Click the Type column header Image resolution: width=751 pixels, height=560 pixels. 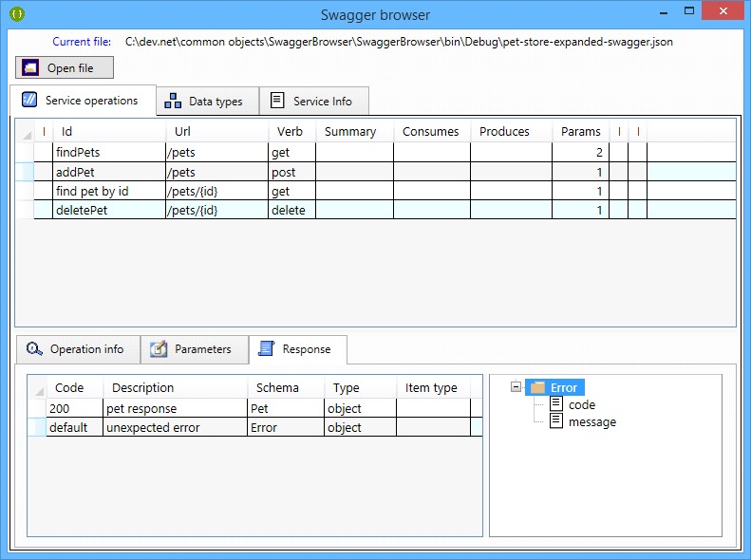pos(361,387)
